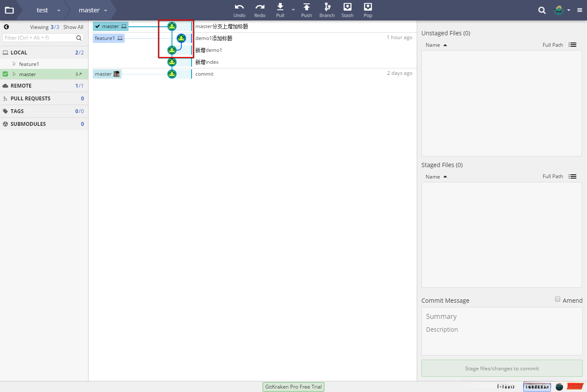
Task: Click the "2 days ago" timestamp
Action: [400, 73]
